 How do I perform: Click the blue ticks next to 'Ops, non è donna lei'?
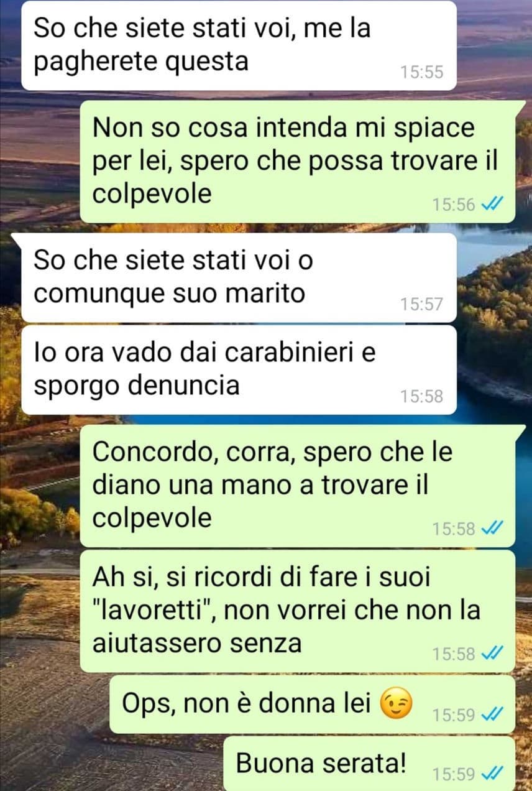coord(492,714)
